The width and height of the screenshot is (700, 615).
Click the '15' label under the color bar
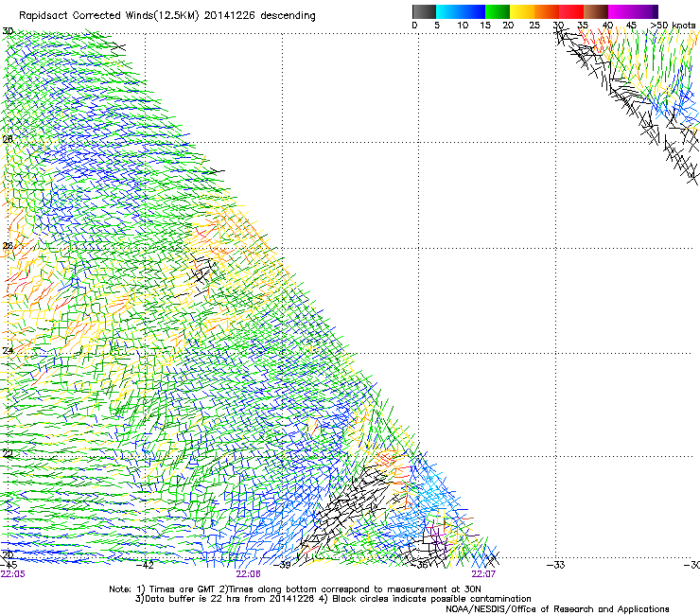(x=485, y=26)
